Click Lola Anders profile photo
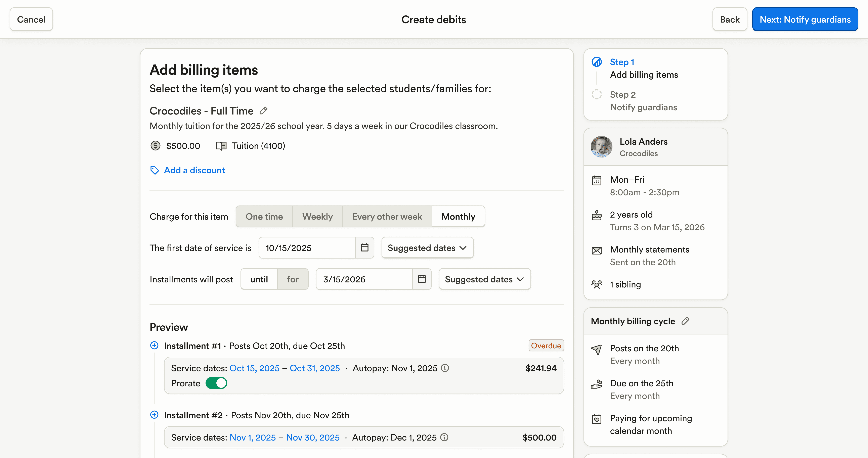Image resolution: width=868 pixels, height=458 pixels. click(x=601, y=147)
